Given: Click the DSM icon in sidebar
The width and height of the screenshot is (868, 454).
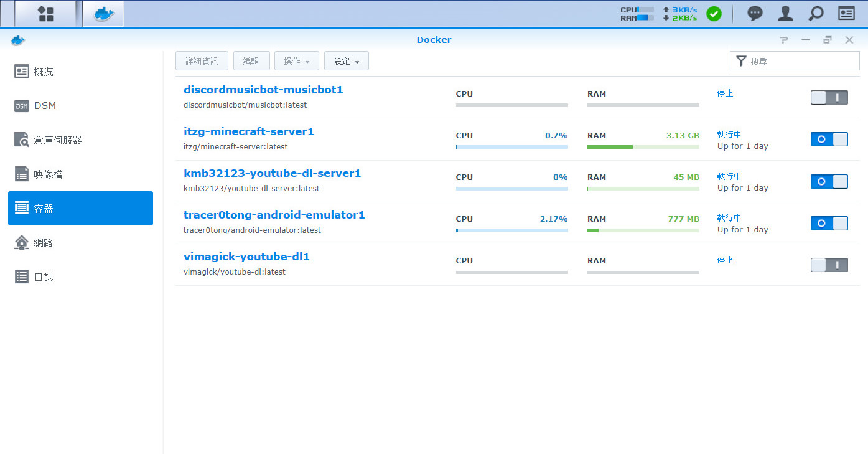Looking at the screenshot, I should [x=22, y=106].
